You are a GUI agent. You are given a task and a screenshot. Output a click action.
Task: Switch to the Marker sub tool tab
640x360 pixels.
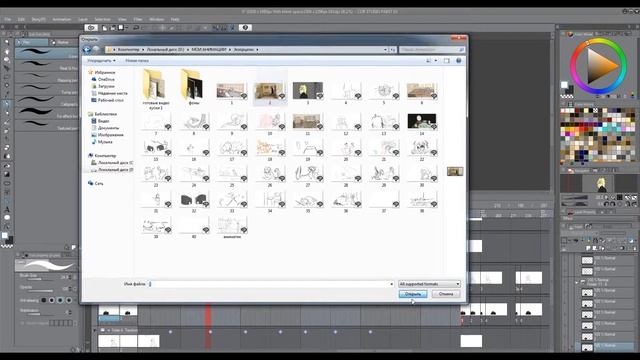coord(64,42)
